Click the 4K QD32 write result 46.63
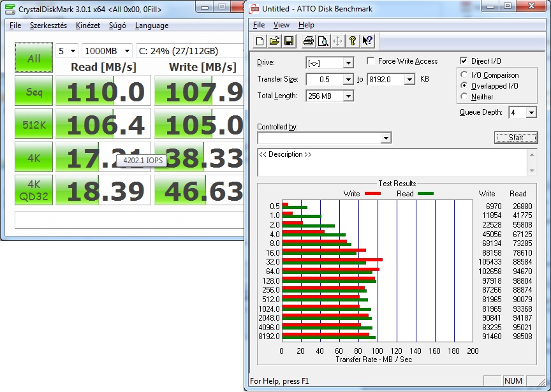Viewport: 551px width, 392px height. click(199, 191)
